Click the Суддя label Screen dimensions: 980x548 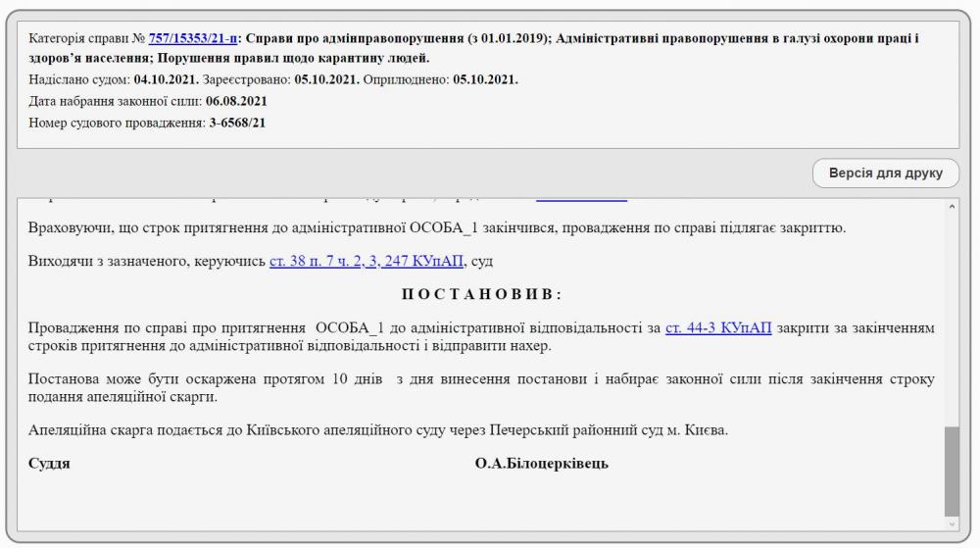coord(49,464)
